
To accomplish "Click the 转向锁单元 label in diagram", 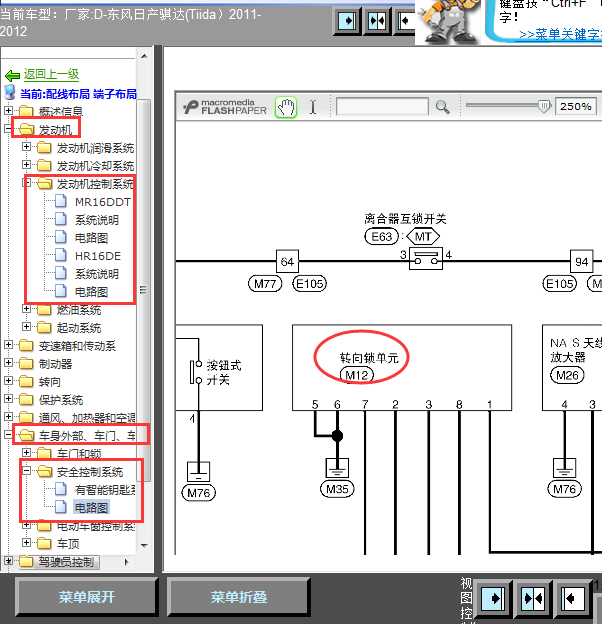I will tap(369, 358).
